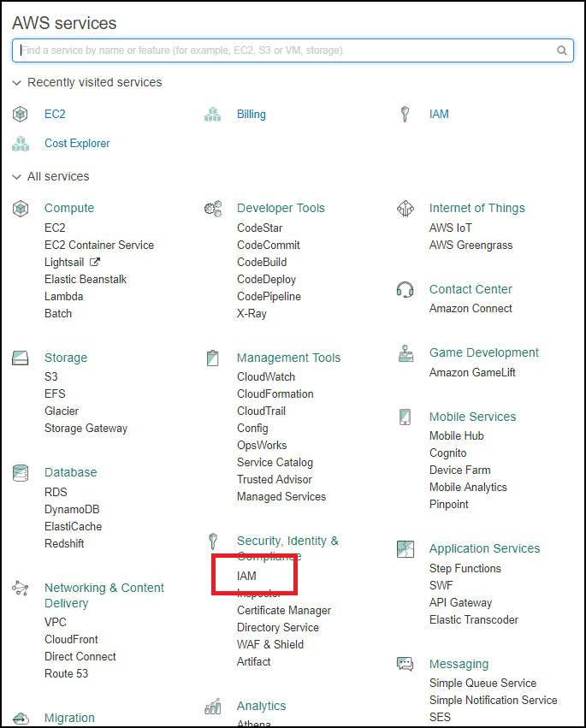Open Amazon GameLift service

472,373
